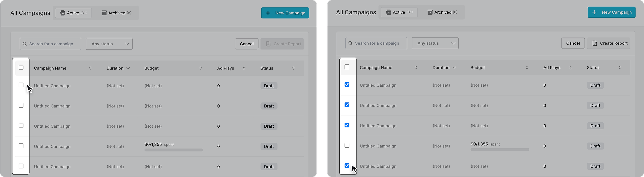Uncheck the first checked campaign row in the right panel

[x=347, y=85]
